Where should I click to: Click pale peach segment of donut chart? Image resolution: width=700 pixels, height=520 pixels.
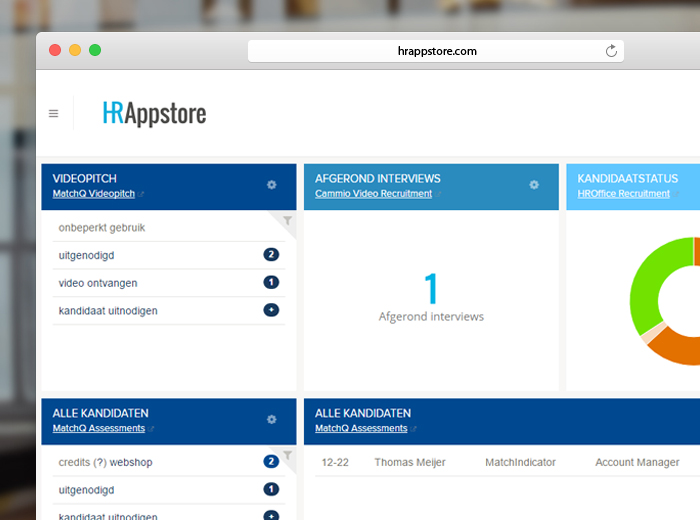pyautogui.click(x=653, y=333)
